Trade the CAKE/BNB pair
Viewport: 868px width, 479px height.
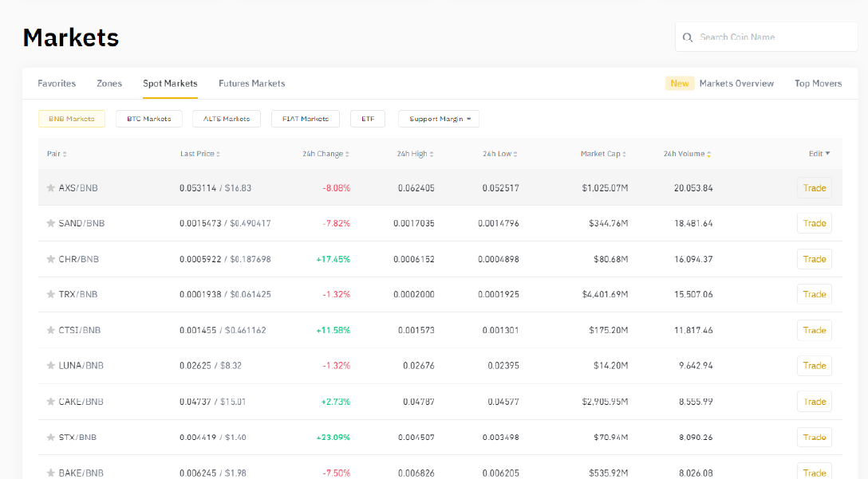click(x=815, y=402)
